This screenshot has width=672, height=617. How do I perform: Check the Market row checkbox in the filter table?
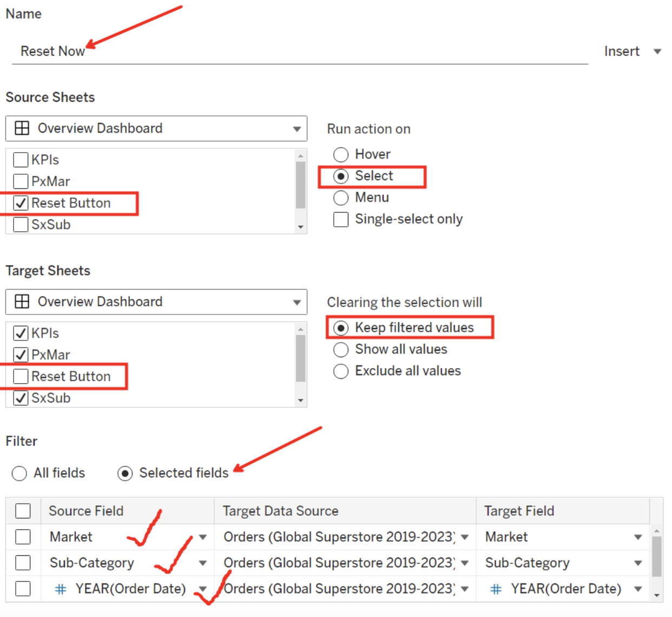click(23, 536)
